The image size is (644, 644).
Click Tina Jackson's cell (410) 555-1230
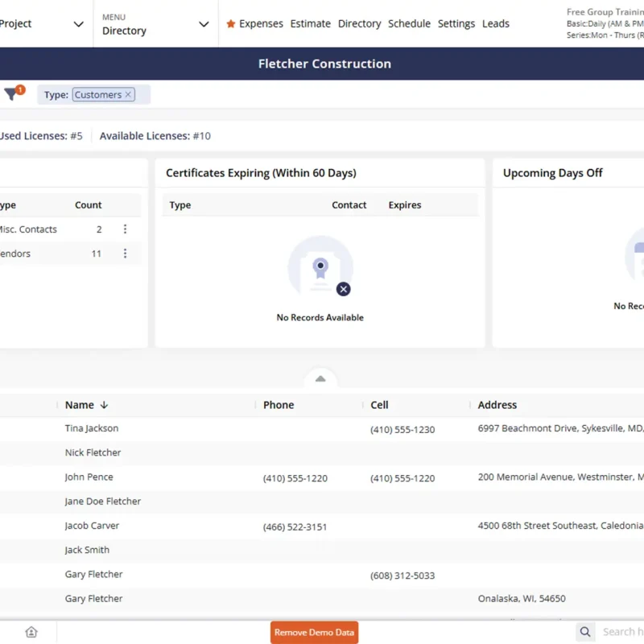click(402, 430)
